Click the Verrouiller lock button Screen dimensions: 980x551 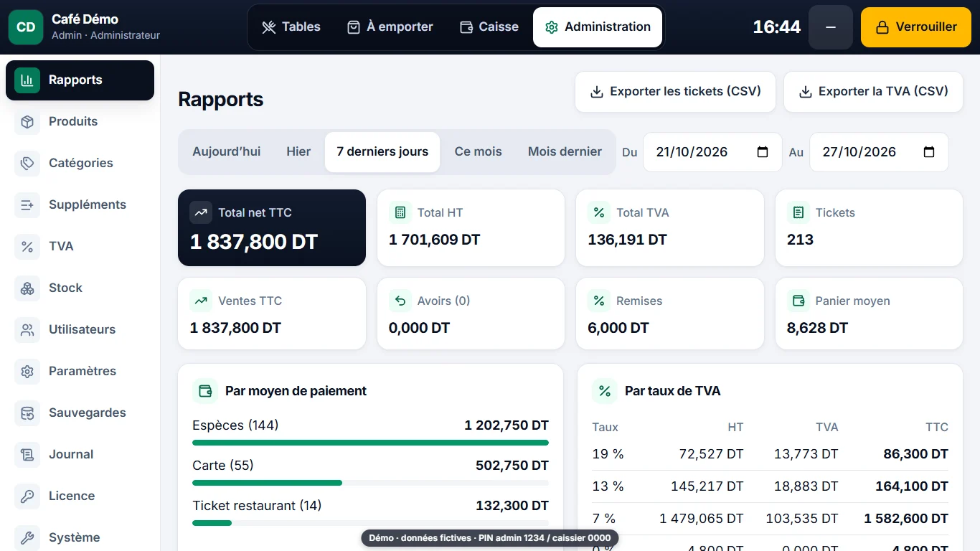coord(915,27)
